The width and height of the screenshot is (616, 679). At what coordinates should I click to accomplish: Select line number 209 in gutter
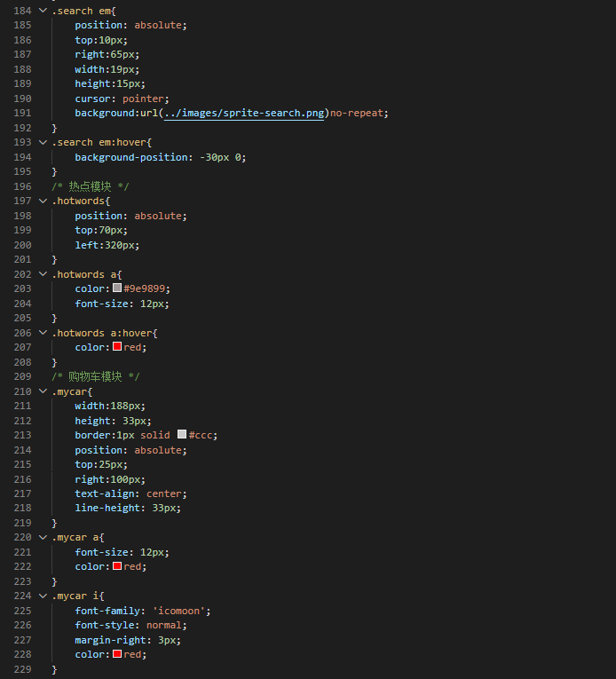coord(22,376)
